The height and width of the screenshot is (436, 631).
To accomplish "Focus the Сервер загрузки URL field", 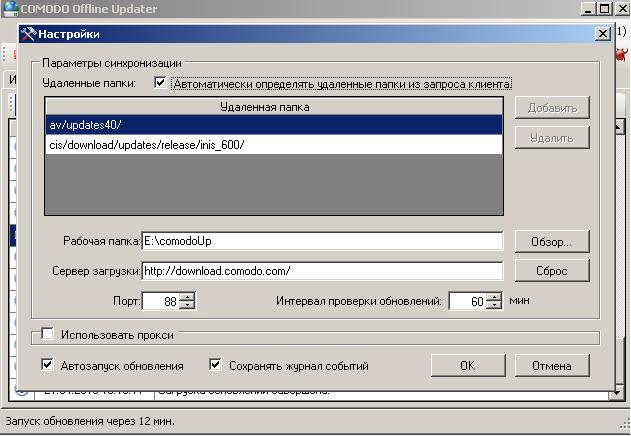I will click(x=322, y=271).
